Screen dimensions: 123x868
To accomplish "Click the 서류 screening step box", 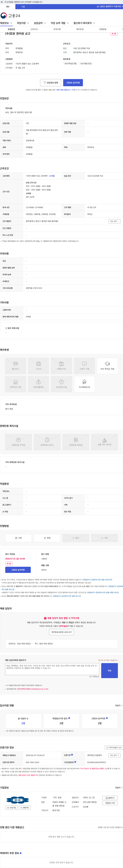I will point(19,538).
